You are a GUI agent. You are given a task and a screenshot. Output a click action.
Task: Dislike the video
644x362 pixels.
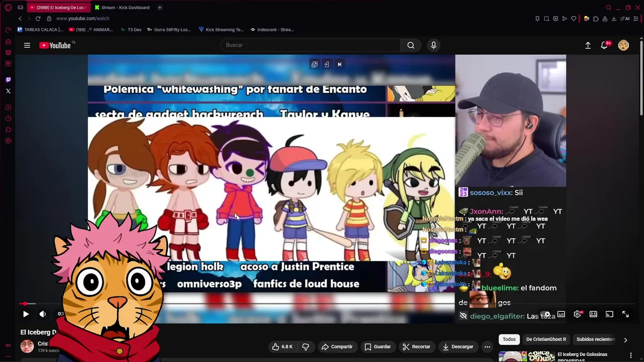pyautogui.click(x=305, y=346)
